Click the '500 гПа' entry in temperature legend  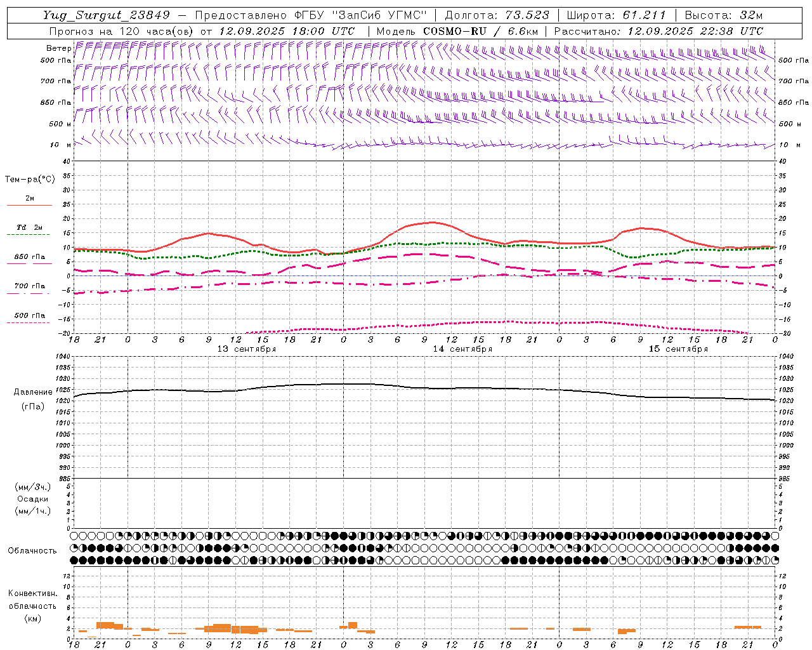pyautogui.click(x=30, y=315)
